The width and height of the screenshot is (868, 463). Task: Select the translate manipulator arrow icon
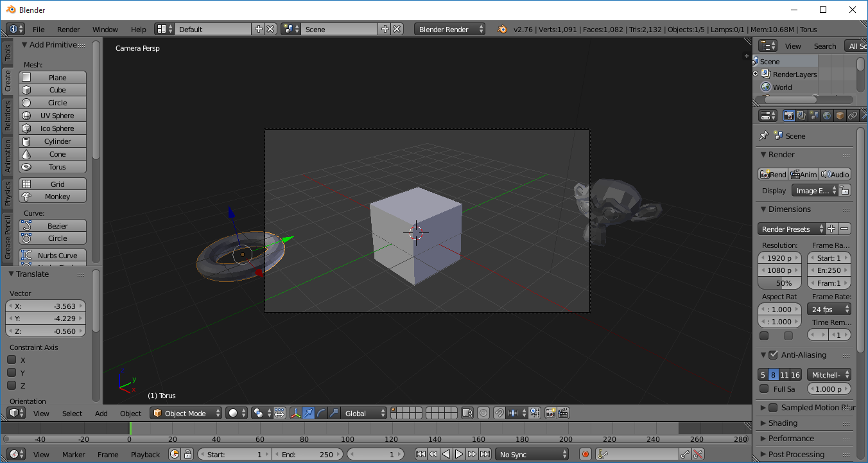point(309,413)
